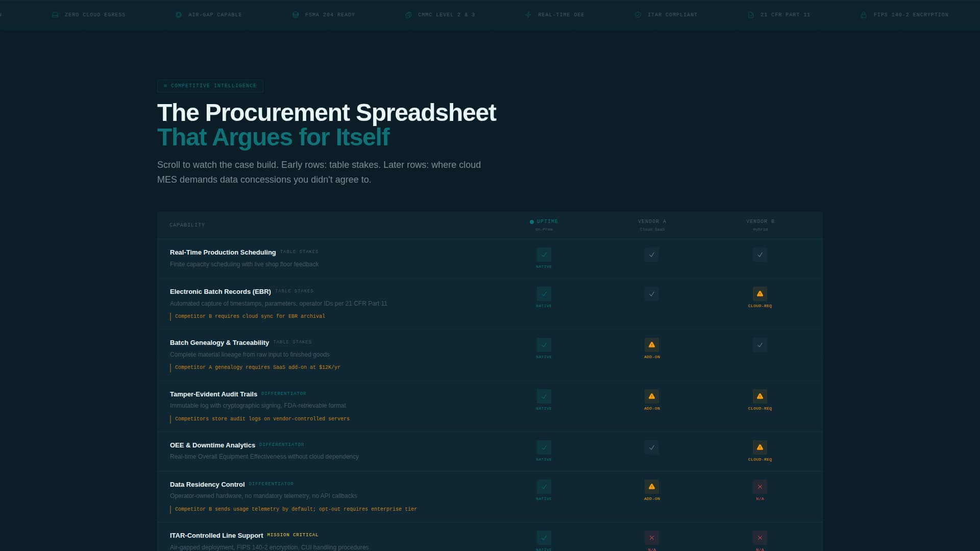Screen dimensions: 980x551
Task: Click 'ITAR COMPLIANT' banner label
Action: pos(673,15)
